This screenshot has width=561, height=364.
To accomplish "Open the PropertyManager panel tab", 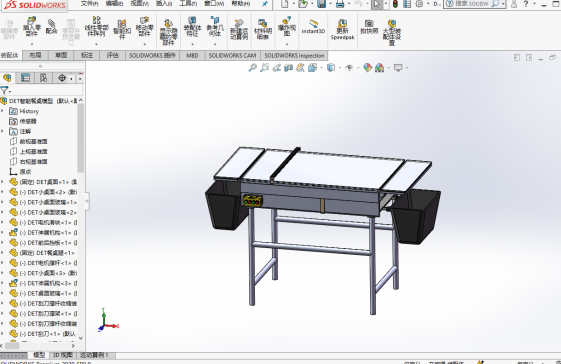I will point(25,78).
